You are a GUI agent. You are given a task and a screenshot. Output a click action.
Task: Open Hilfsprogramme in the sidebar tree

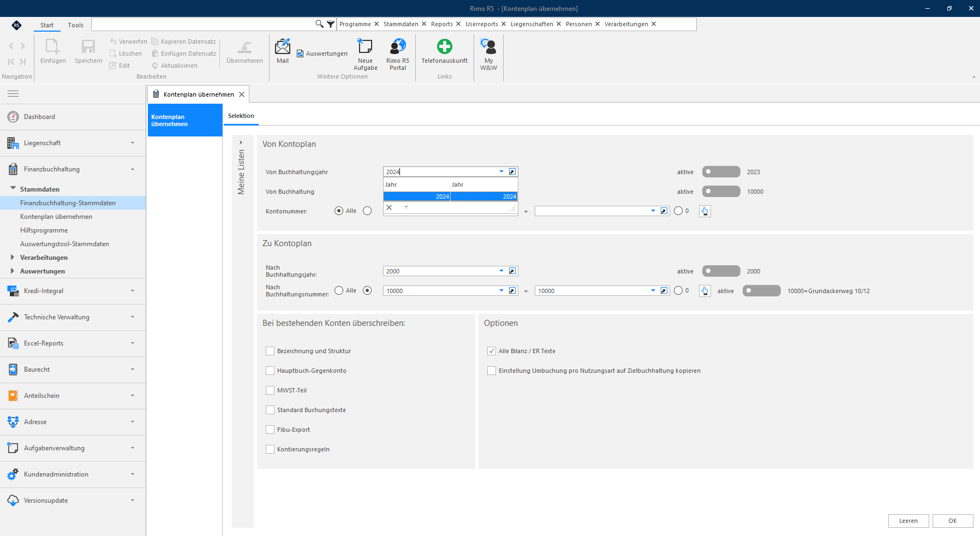[44, 230]
